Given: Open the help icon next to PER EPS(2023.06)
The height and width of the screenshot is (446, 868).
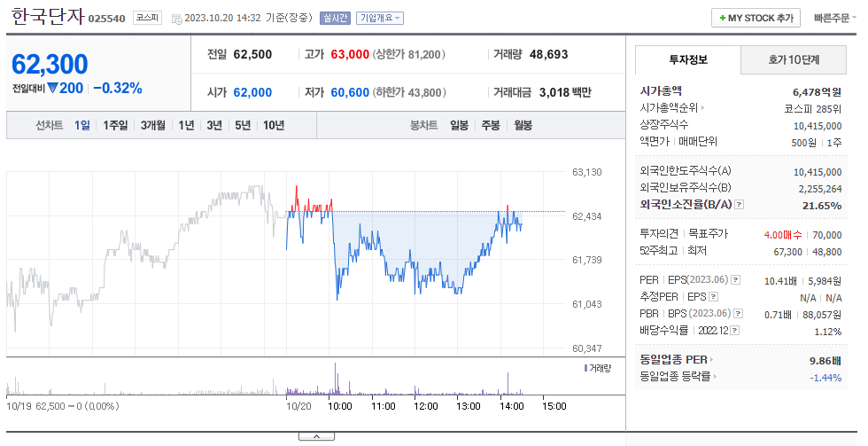Looking at the screenshot, I should (736, 280).
